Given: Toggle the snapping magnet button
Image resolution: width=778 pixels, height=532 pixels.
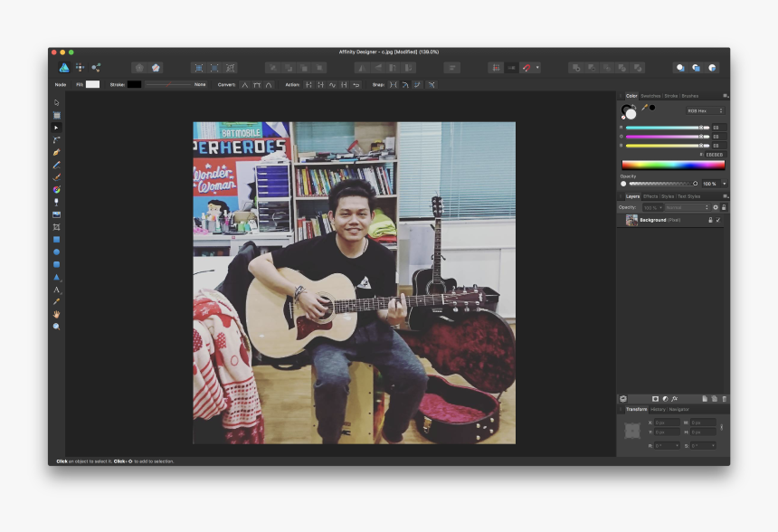Looking at the screenshot, I should click(x=527, y=67).
